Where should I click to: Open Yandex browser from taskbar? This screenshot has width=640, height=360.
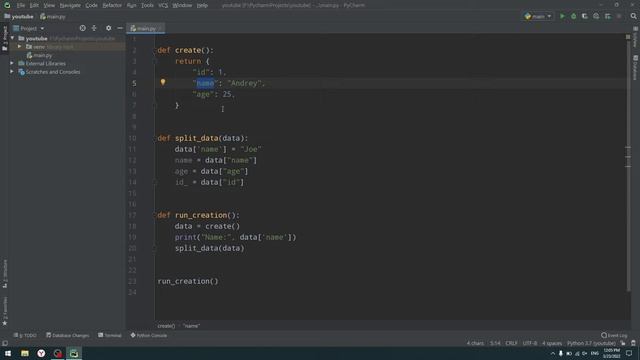coord(41,353)
